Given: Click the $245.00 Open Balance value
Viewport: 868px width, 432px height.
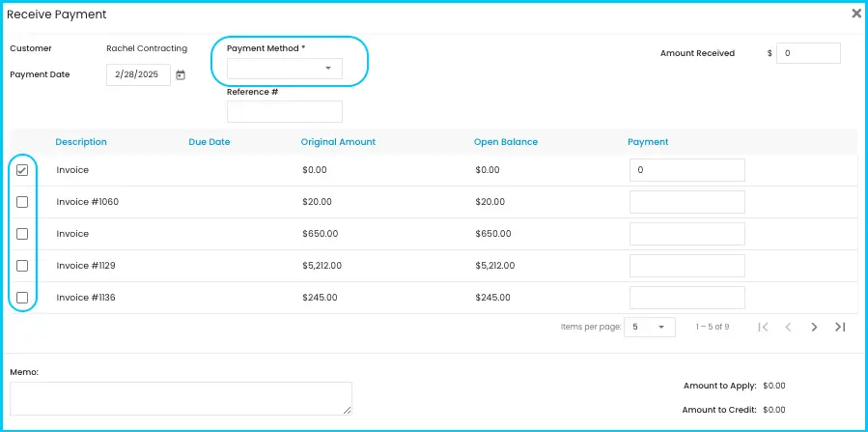Looking at the screenshot, I should tap(492, 298).
